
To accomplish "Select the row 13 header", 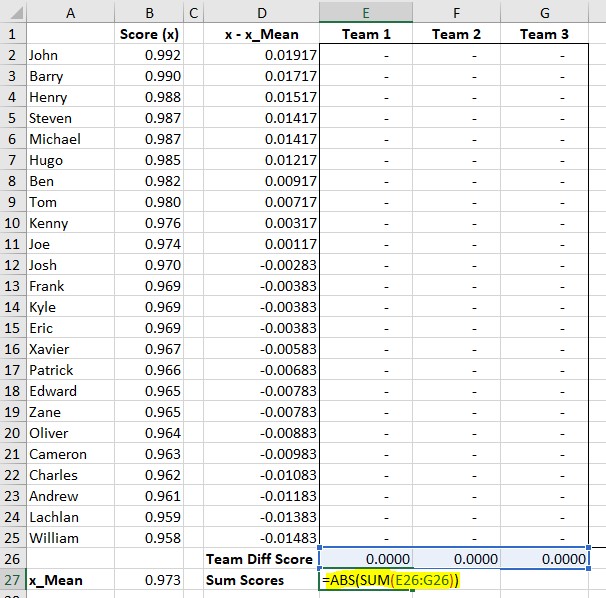I will coord(13,286).
